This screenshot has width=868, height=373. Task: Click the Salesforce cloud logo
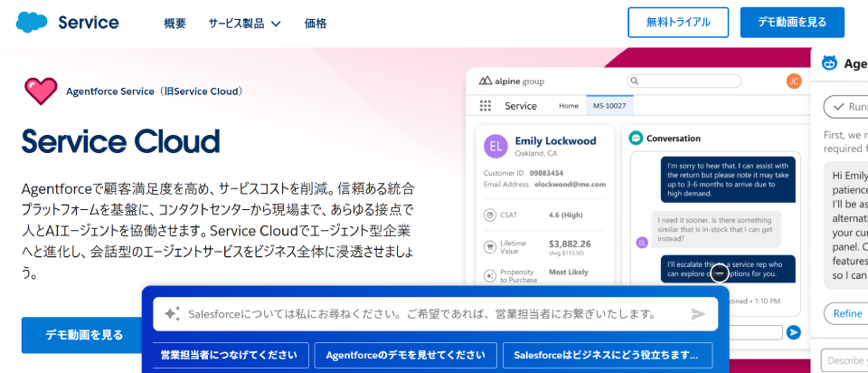[33, 22]
